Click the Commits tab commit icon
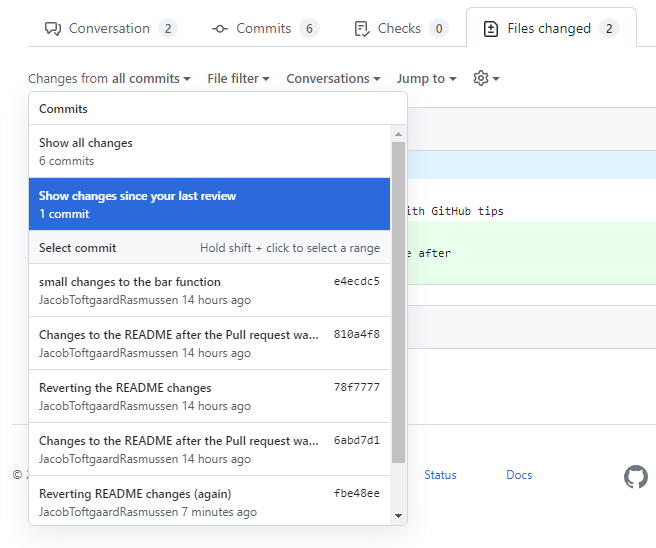 pyautogui.click(x=220, y=29)
